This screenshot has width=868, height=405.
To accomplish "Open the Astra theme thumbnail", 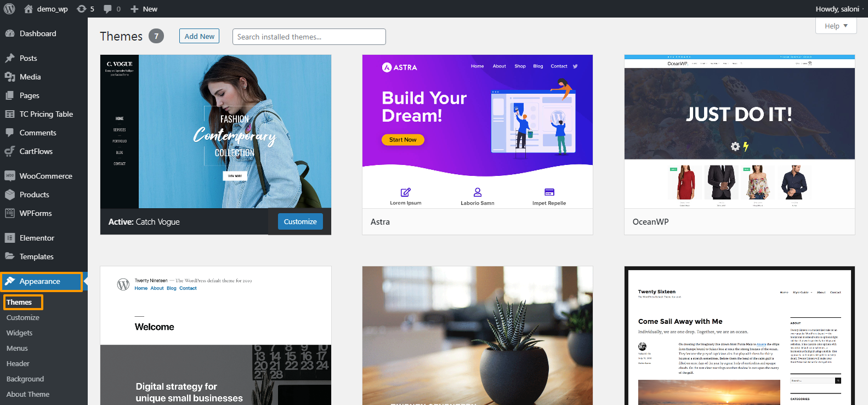I will (x=478, y=132).
